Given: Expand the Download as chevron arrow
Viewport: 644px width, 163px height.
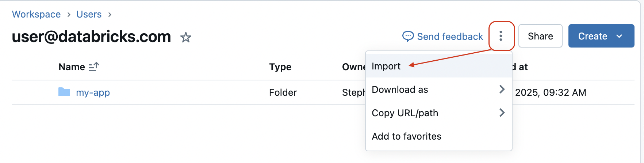Looking at the screenshot, I should coord(502,89).
